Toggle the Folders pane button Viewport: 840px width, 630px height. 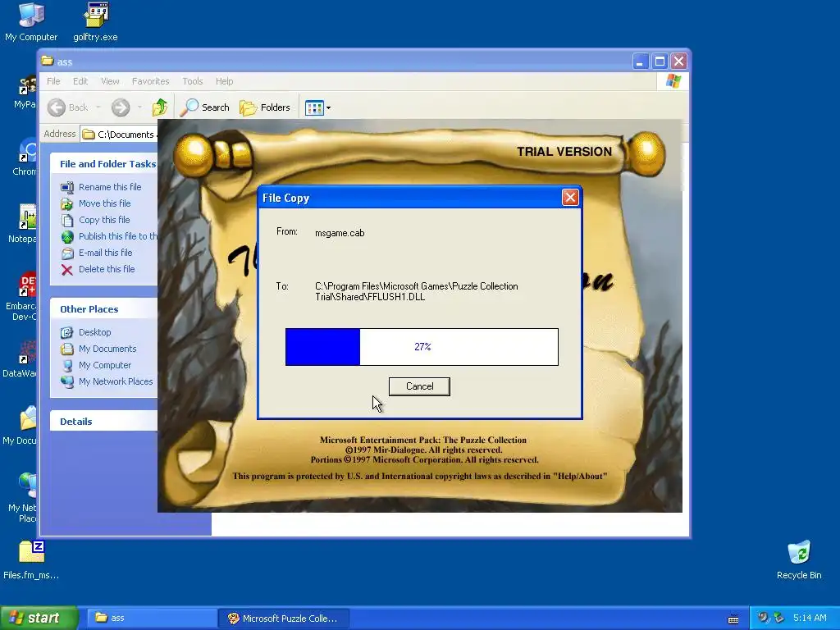point(265,107)
